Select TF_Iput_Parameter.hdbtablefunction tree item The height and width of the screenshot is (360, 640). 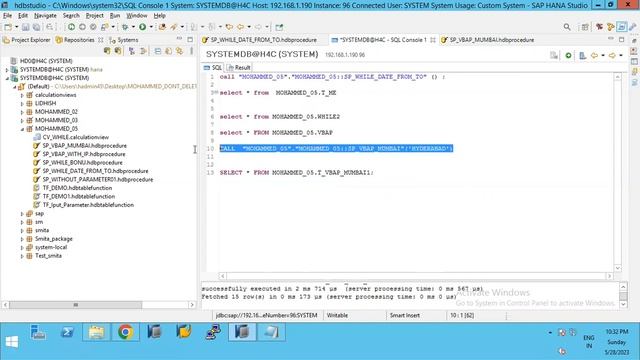88,205
